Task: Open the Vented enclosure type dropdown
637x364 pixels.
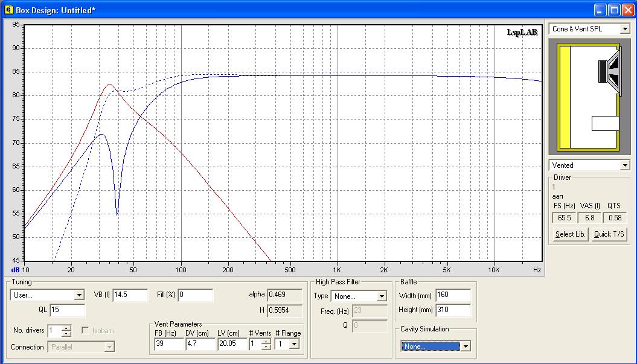Action: 625,165
